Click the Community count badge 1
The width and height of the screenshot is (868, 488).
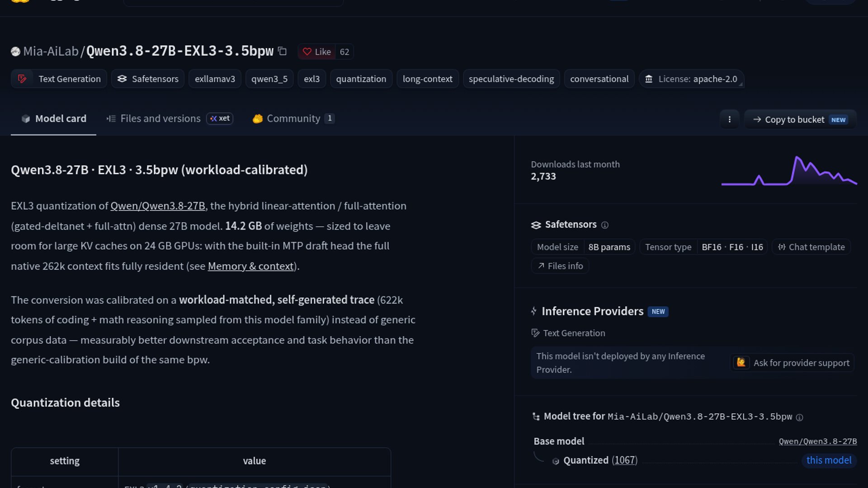coord(330,118)
